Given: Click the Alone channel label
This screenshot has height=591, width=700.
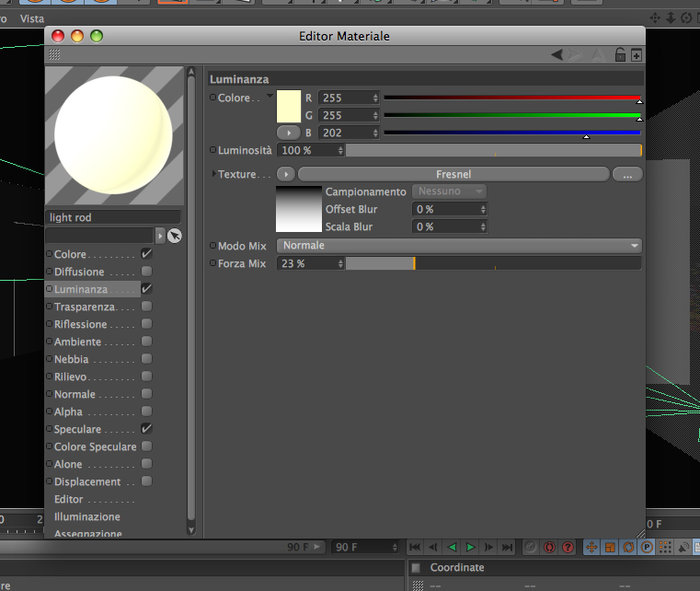Looking at the screenshot, I should [x=68, y=464].
